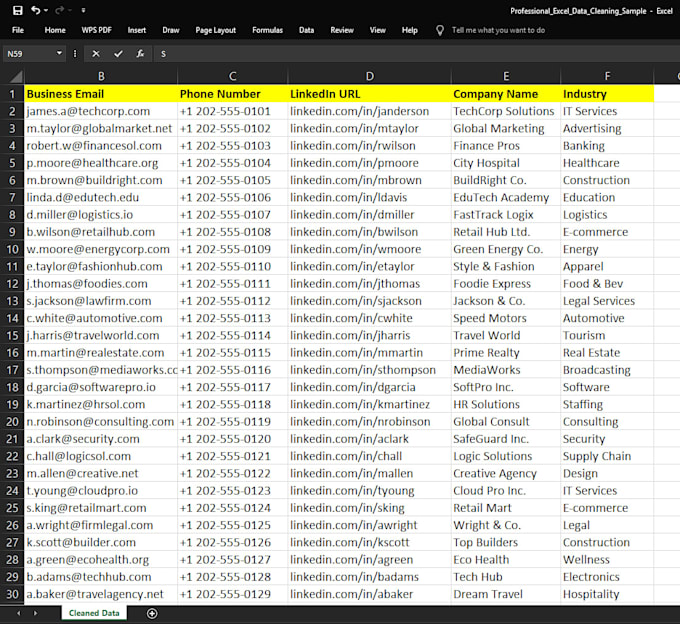
Task: Open the Review tab
Action: (x=342, y=30)
